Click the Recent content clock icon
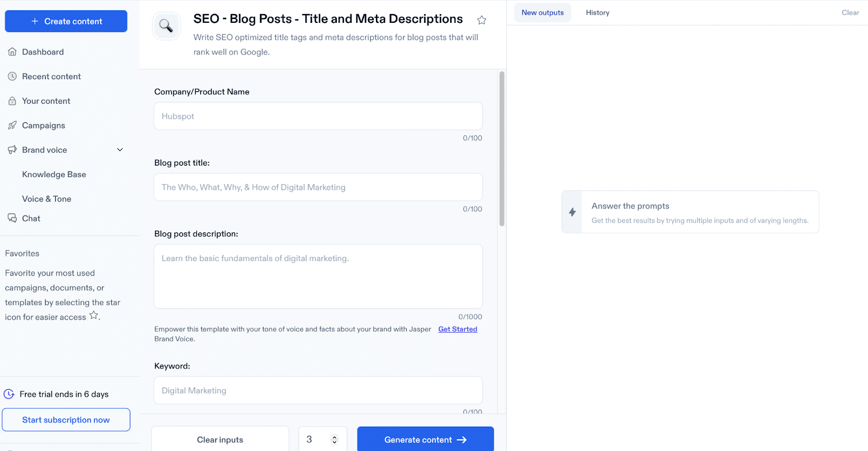868x451 pixels. tap(12, 77)
